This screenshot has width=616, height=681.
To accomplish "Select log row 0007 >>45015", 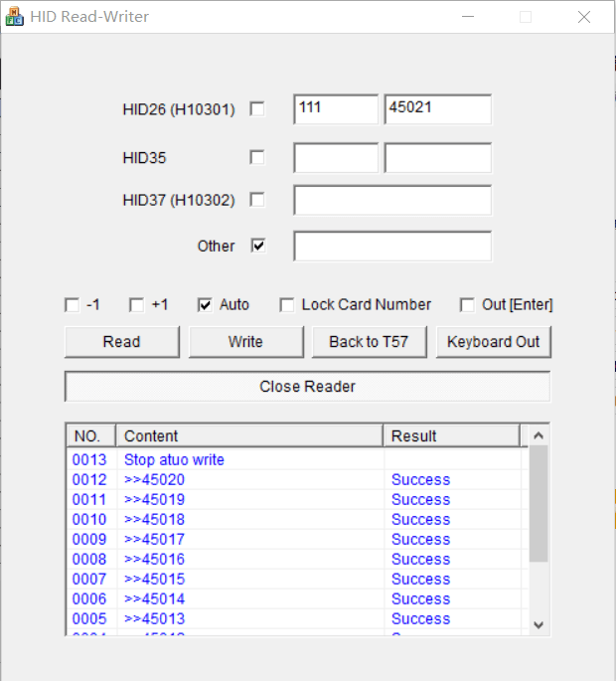I will coord(297,579).
